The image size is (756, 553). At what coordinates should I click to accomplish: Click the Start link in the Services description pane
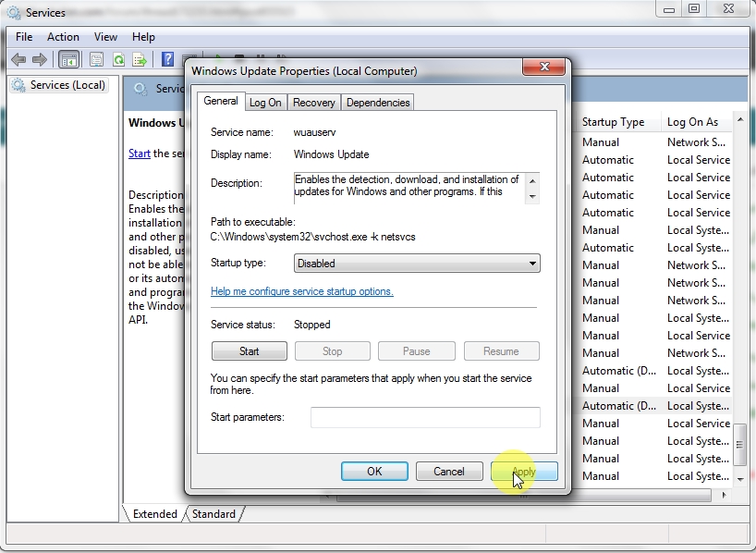point(140,154)
